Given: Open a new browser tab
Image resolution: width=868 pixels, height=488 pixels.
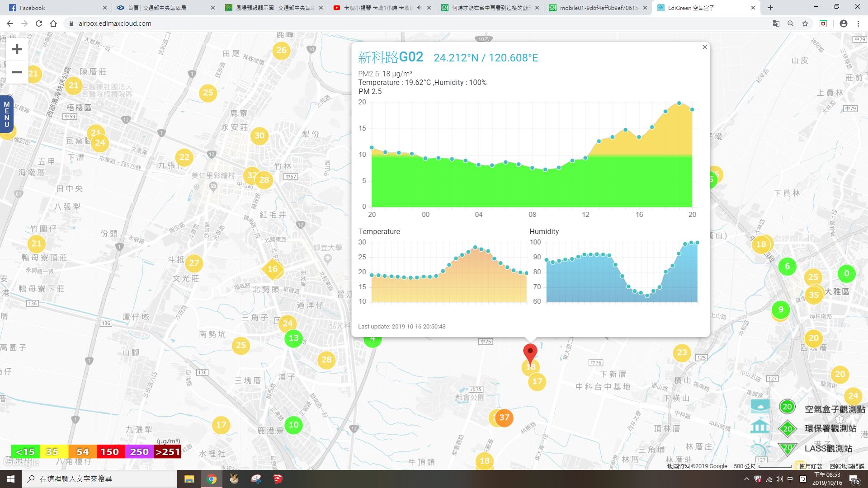Looking at the screenshot, I should [x=770, y=8].
